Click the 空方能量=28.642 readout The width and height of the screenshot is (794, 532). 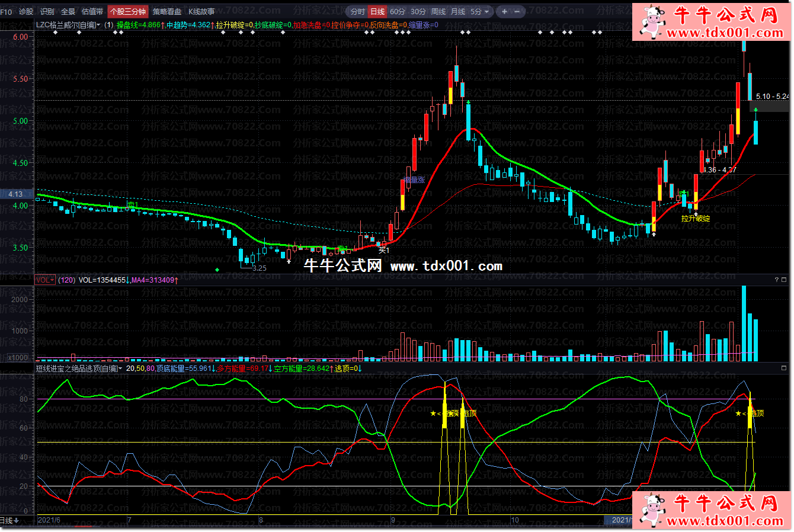pos(303,368)
